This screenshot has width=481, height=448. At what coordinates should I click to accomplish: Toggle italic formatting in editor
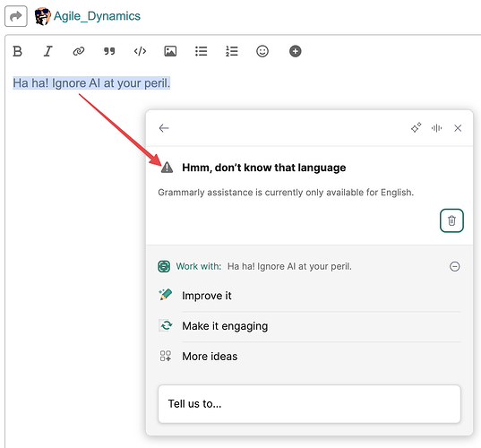47,51
